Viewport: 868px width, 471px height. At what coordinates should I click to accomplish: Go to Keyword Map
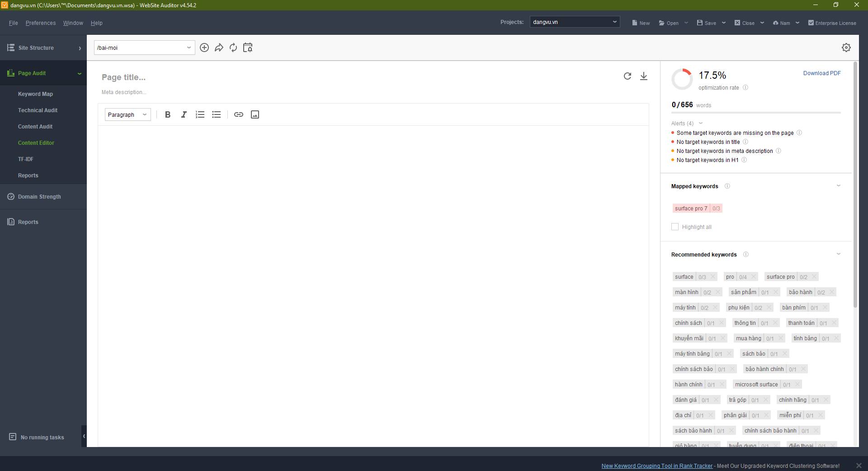click(35, 94)
